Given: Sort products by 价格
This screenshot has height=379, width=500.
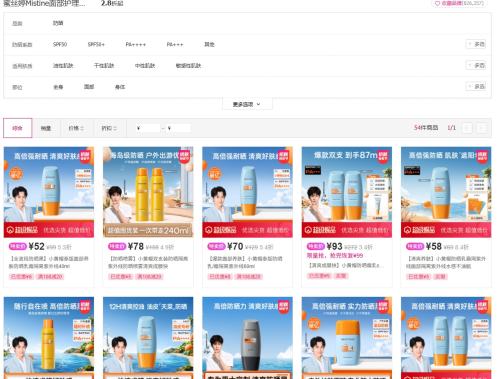Looking at the screenshot, I should (76, 128).
